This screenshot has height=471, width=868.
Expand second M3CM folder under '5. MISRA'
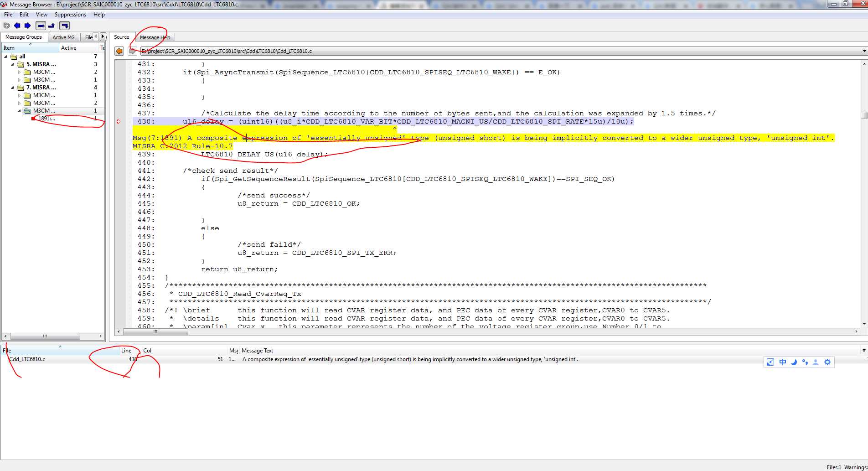19,80
